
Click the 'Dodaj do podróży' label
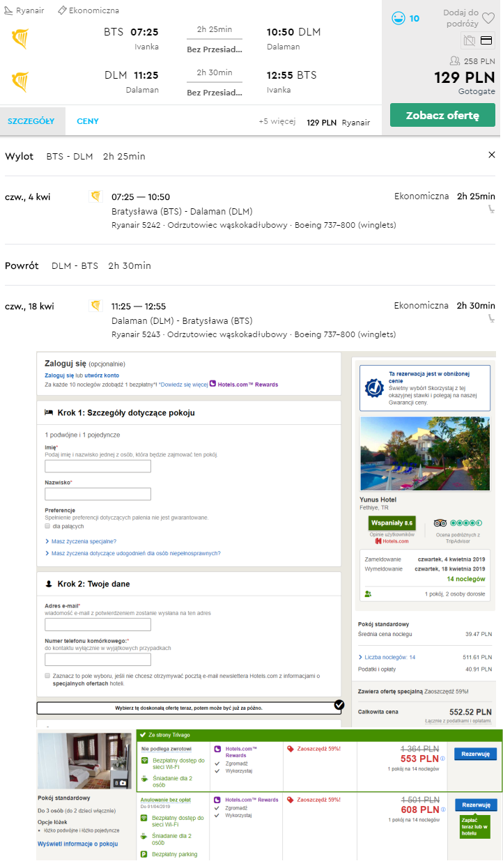[x=461, y=18]
